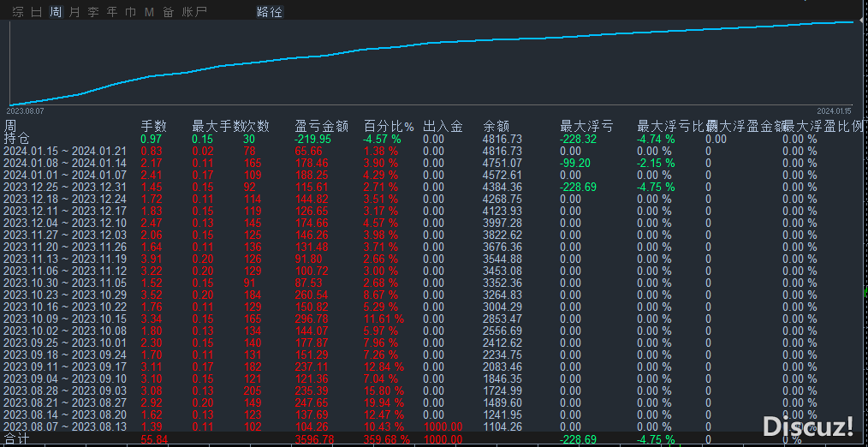The height and width of the screenshot is (447, 868).
Task: Select the 2023.12.11 ~ 2023.12.17 week row
Action: point(65,211)
